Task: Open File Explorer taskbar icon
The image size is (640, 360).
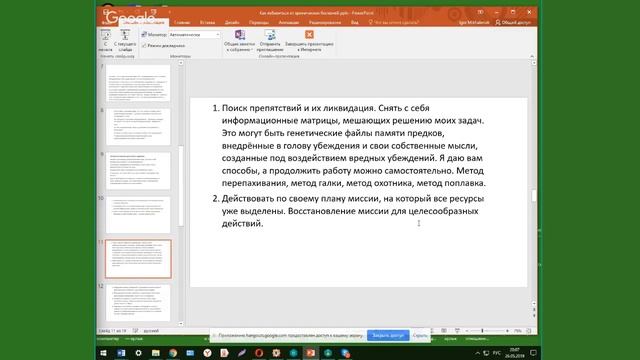Action: click(156, 353)
